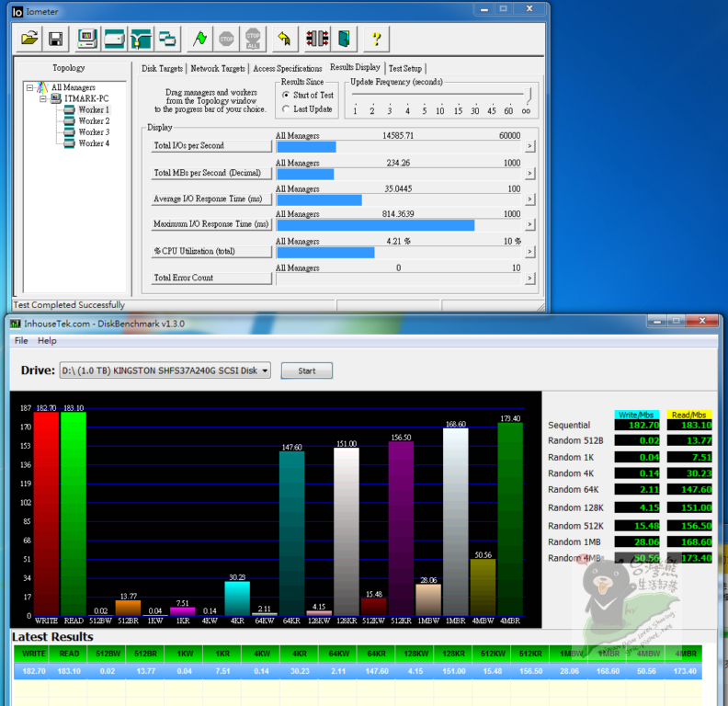Switch to Results Display tab
The width and height of the screenshot is (728, 706).
point(355,67)
